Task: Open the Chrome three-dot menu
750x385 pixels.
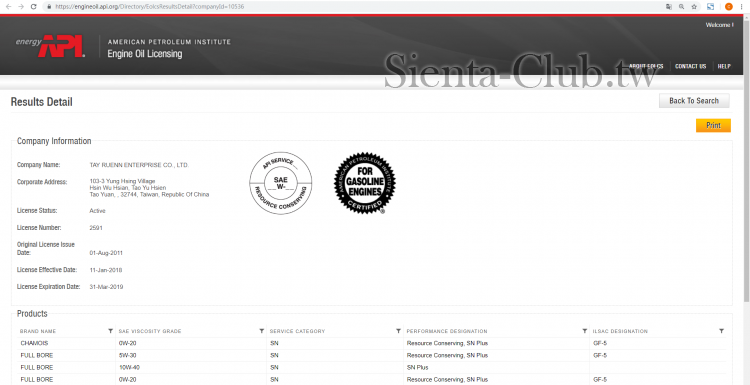Action: [x=741, y=7]
